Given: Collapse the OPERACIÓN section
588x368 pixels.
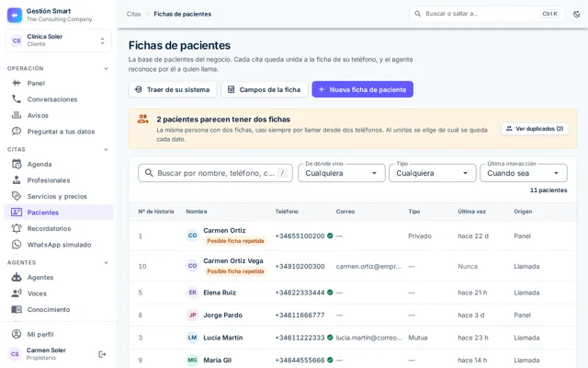Looking at the screenshot, I should (107, 68).
